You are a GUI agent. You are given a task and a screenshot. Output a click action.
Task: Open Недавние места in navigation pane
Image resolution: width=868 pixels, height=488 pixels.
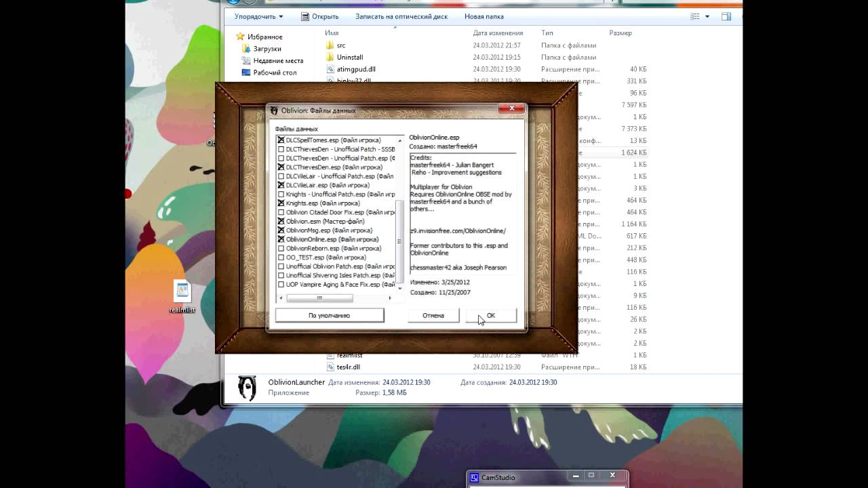point(278,60)
